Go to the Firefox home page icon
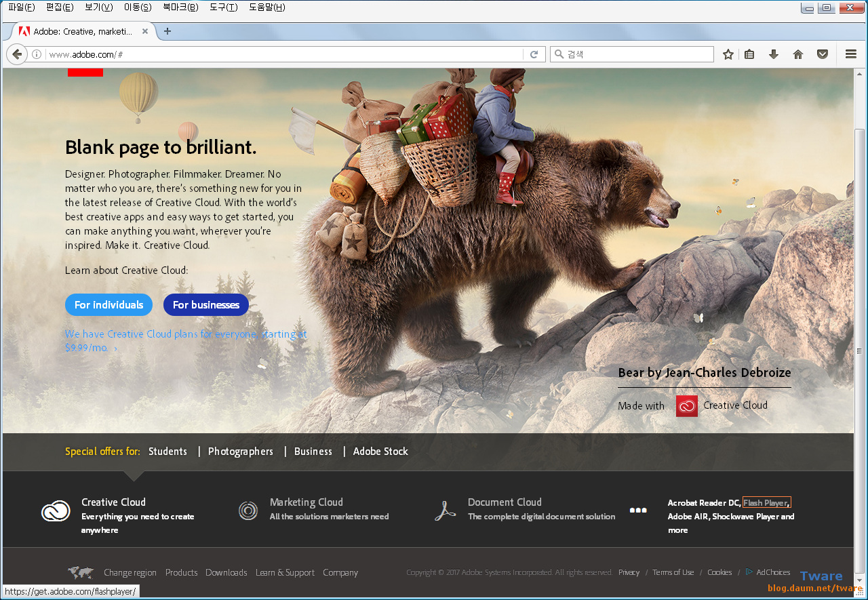The height and width of the screenshot is (600, 868). click(798, 54)
